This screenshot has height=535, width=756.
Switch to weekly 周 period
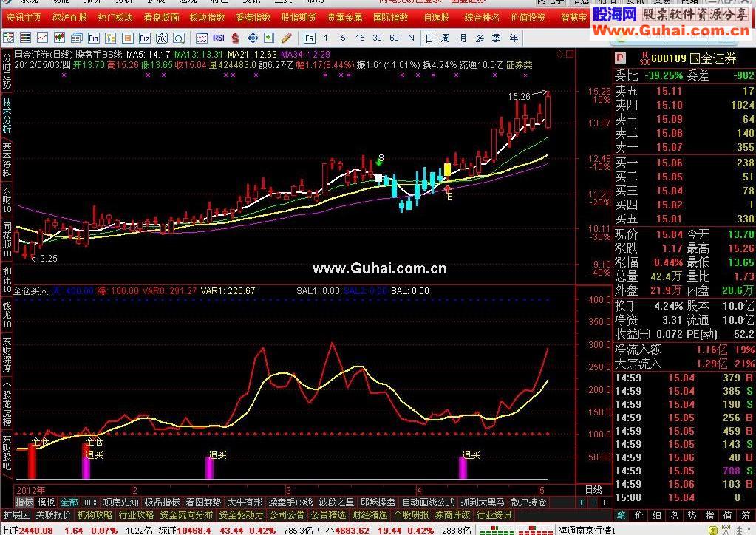(x=446, y=38)
